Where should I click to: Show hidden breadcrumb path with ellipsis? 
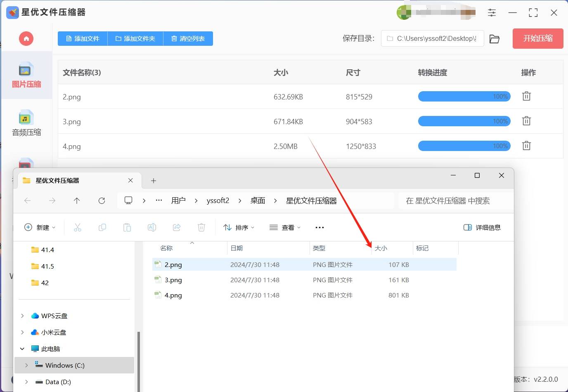pyautogui.click(x=159, y=201)
